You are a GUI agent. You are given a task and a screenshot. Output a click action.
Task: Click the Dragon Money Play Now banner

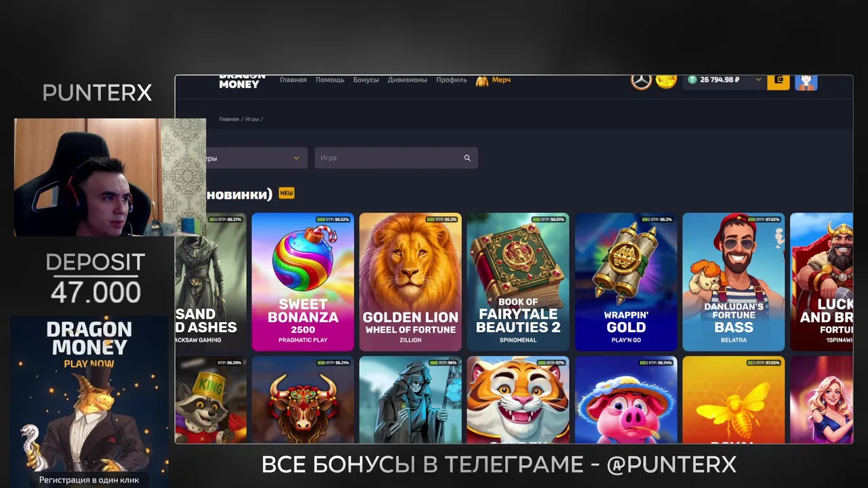[x=89, y=401]
